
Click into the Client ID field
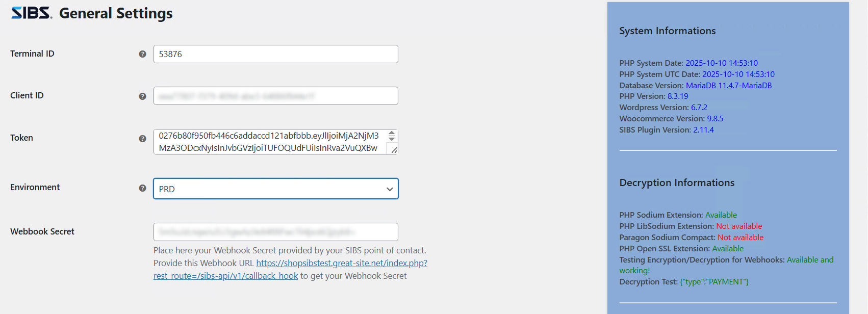tap(275, 96)
